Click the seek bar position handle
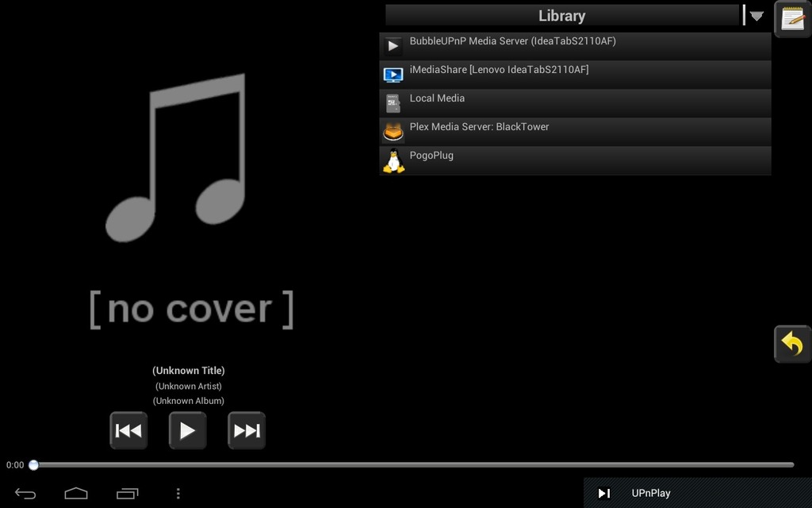812x508 pixels. (33, 465)
